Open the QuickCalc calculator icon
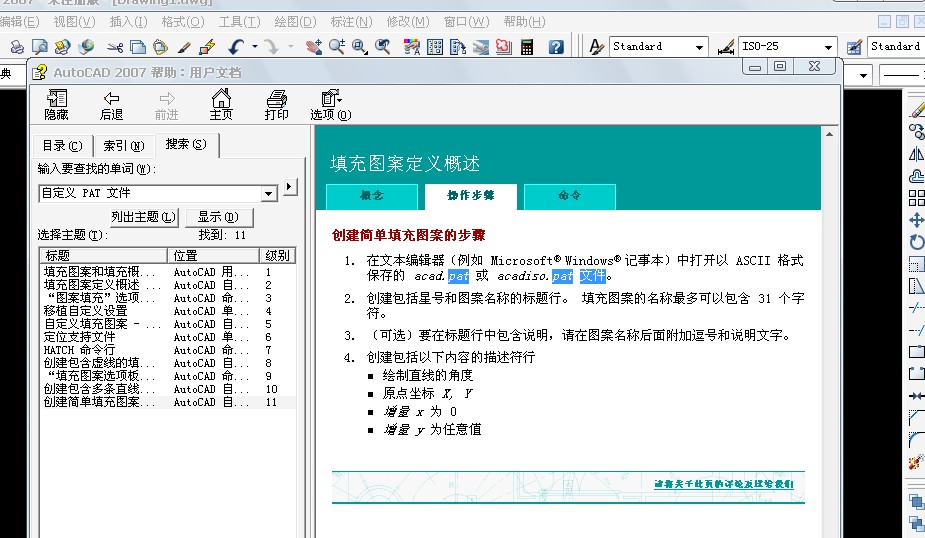This screenshot has height=538, width=925. pos(527,47)
